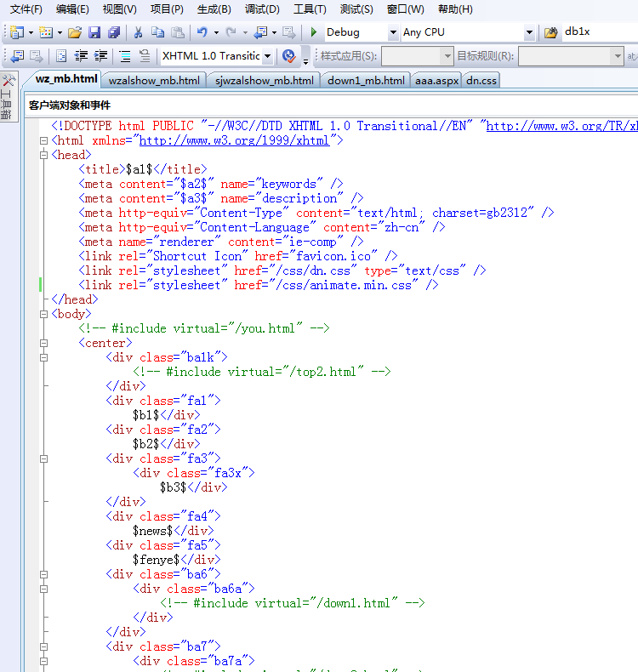Click the Cut scissors icon
The height and width of the screenshot is (672, 638).
138,32
